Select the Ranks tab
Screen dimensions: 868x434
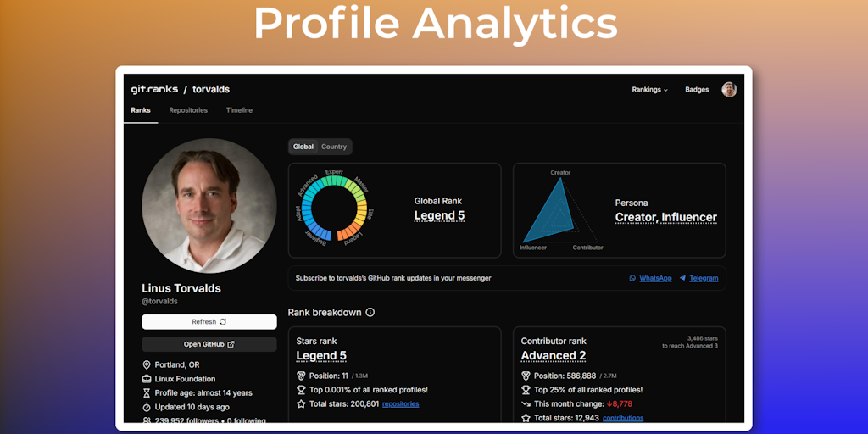[x=141, y=110]
